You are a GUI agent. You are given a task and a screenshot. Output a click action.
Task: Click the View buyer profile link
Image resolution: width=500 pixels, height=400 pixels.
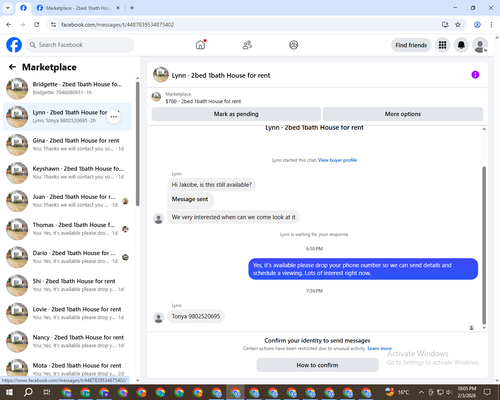click(x=337, y=160)
